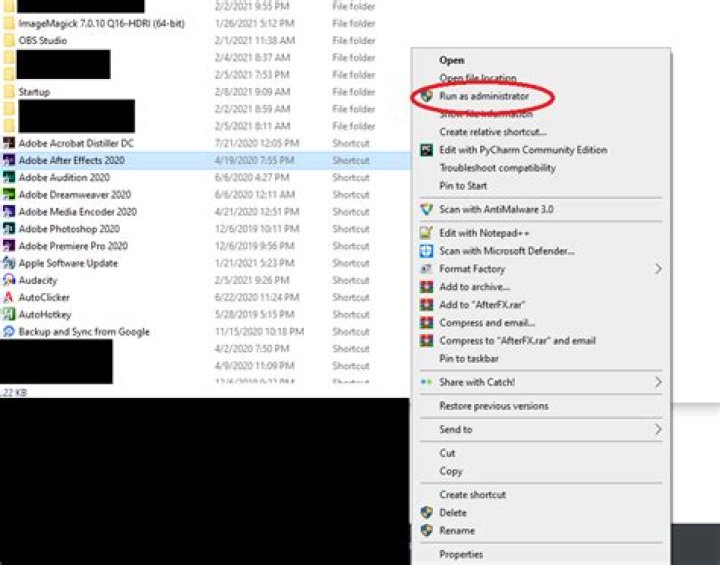Screen dimensions: 720x565
Task: Click the Microsoft Defender icon in menu
Action: pyautogui.click(x=427, y=251)
